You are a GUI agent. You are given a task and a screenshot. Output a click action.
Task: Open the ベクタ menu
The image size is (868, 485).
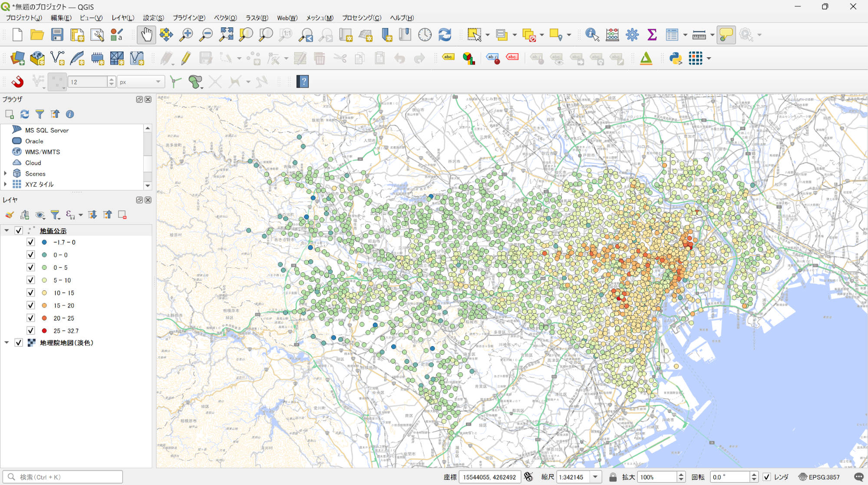[225, 18]
